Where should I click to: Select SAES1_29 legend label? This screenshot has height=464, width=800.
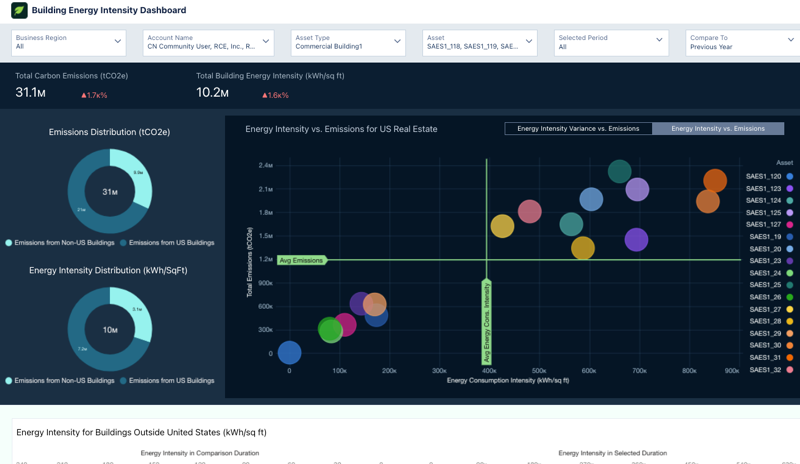click(x=765, y=333)
